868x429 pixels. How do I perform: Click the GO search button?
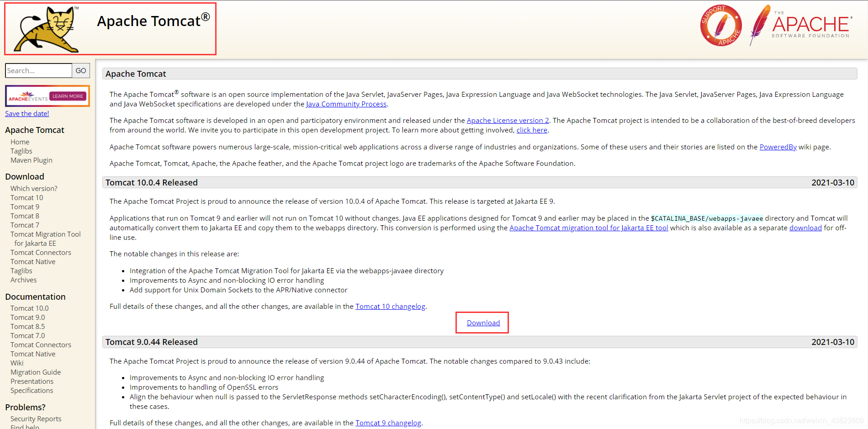click(81, 70)
